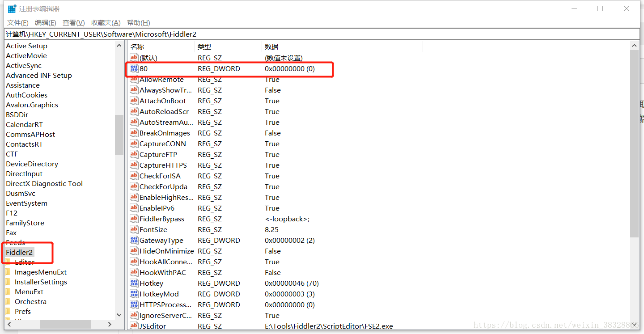The height and width of the screenshot is (334, 644).
Task: Open the 查看(V) menu
Action: (x=74, y=23)
